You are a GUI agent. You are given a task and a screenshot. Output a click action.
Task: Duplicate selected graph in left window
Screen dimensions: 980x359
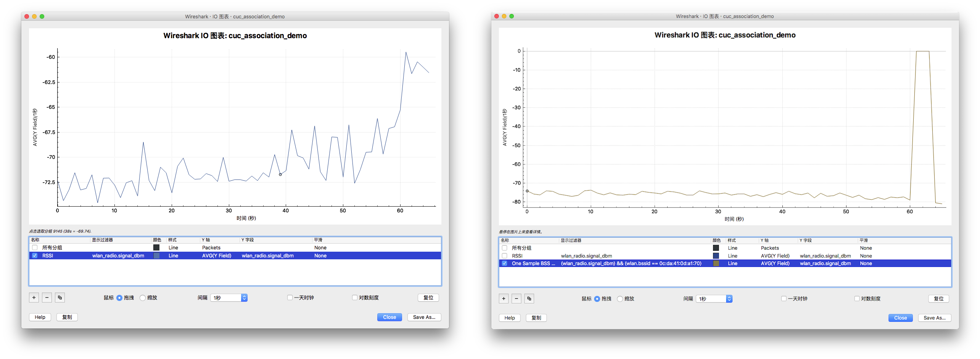60,298
